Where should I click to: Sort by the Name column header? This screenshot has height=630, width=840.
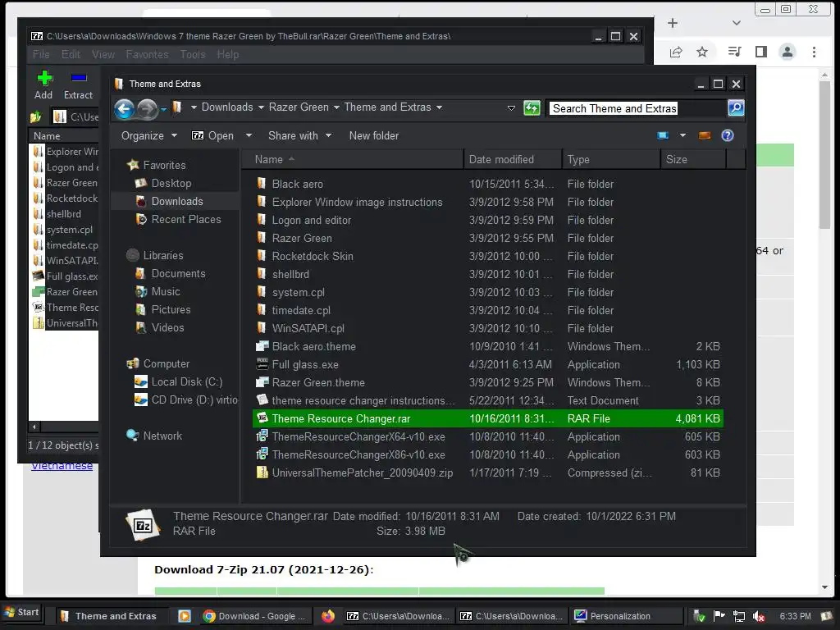point(353,159)
